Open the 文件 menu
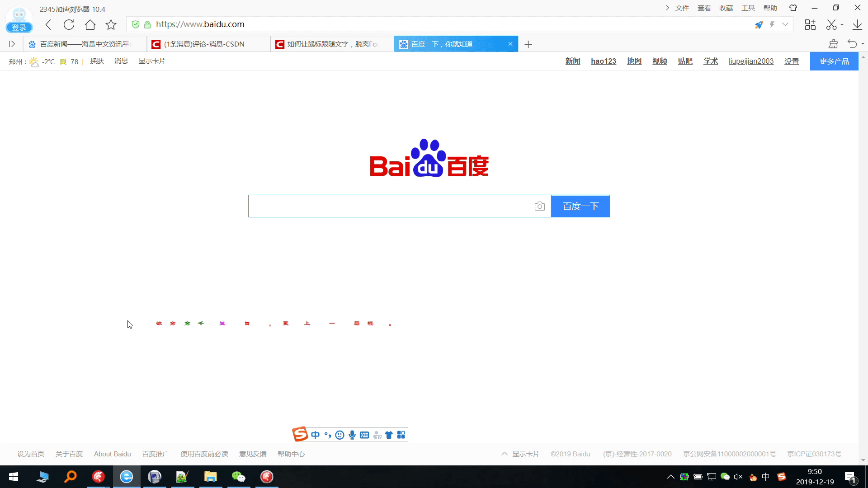Screen dimensions: 868x488 [x=682, y=8]
